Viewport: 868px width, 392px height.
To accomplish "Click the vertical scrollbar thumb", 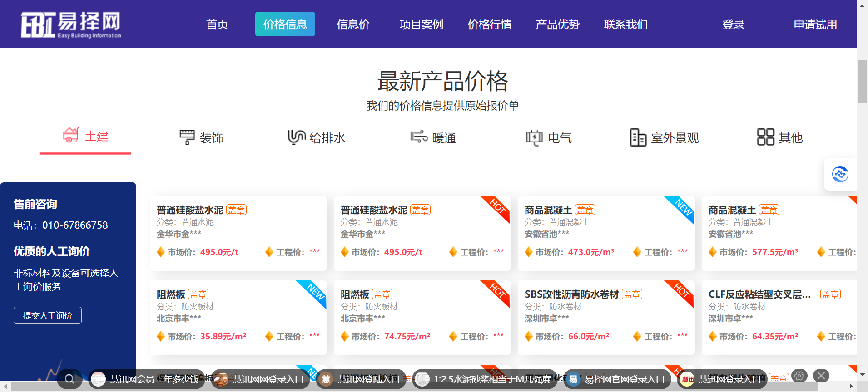I will [x=862, y=82].
